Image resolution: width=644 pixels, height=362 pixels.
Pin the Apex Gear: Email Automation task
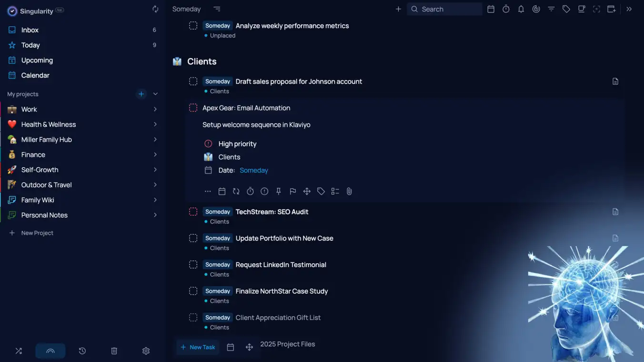(x=279, y=191)
